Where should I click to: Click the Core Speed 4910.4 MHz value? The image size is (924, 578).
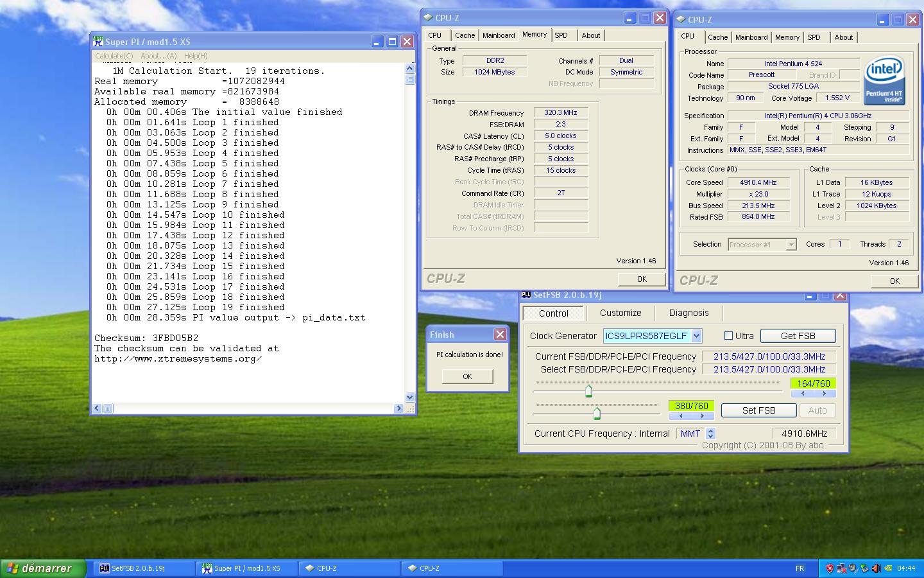[x=758, y=182]
